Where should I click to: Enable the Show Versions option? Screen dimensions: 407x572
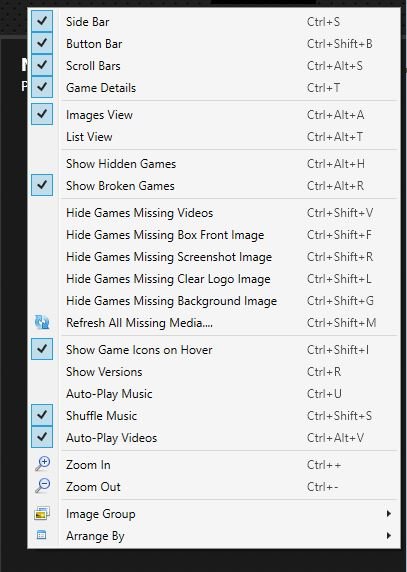click(x=213, y=372)
